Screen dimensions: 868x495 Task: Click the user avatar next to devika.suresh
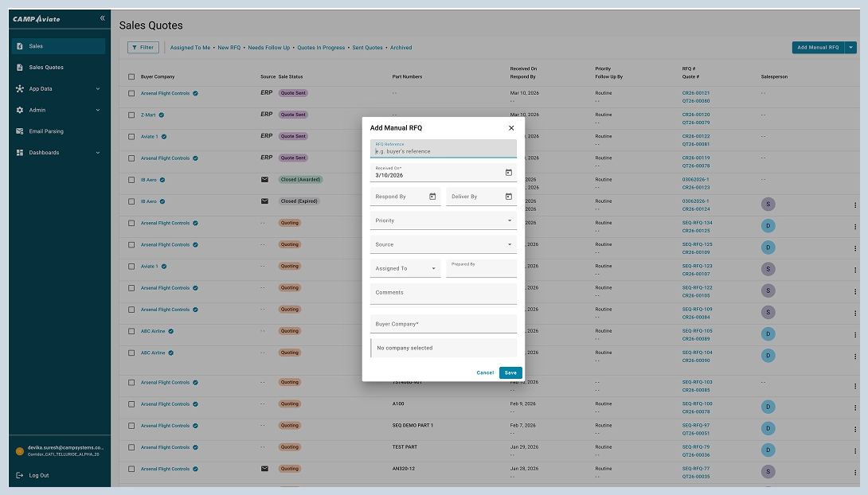[x=19, y=450]
